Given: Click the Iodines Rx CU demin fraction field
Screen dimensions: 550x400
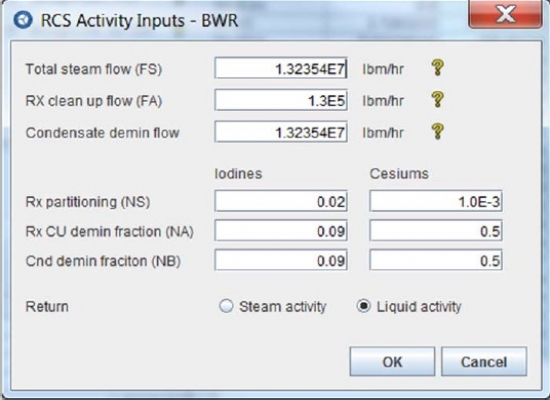Looking at the screenshot, I should coord(281,231).
